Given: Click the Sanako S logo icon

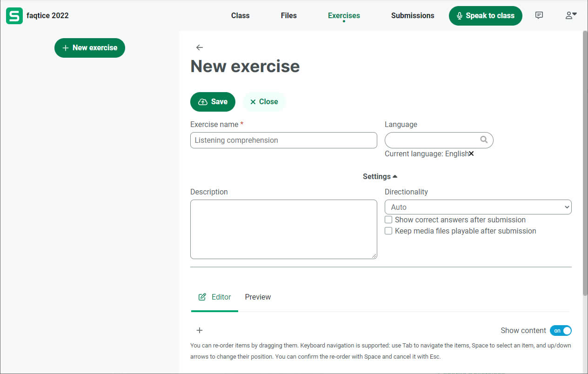Looking at the screenshot, I should [14, 16].
